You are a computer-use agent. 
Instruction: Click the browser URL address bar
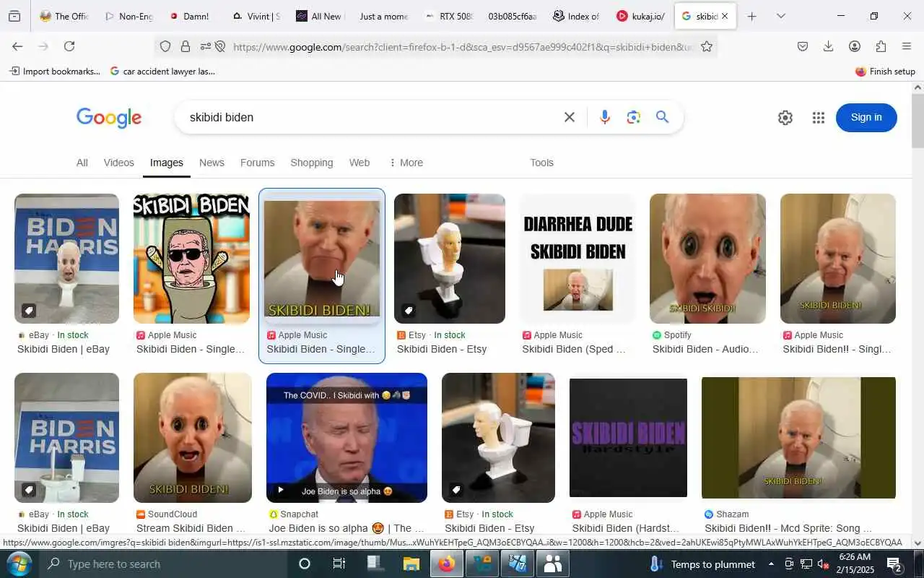[x=462, y=47]
